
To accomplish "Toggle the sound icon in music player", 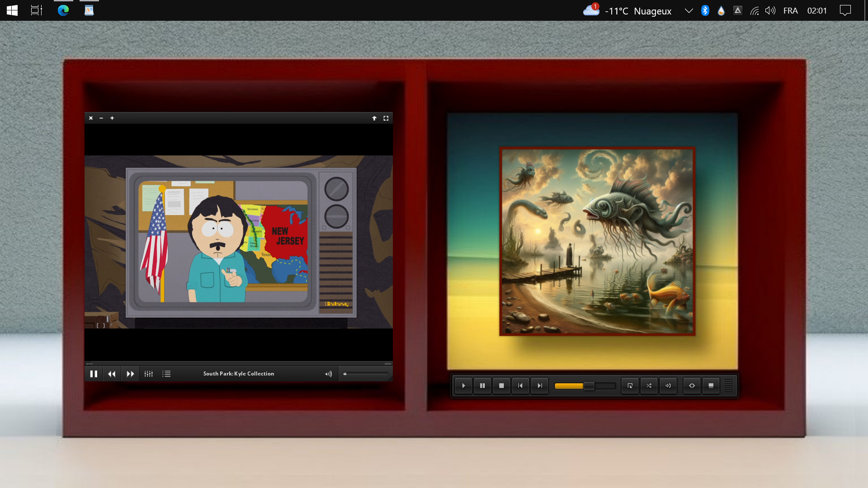I will point(668,385).
